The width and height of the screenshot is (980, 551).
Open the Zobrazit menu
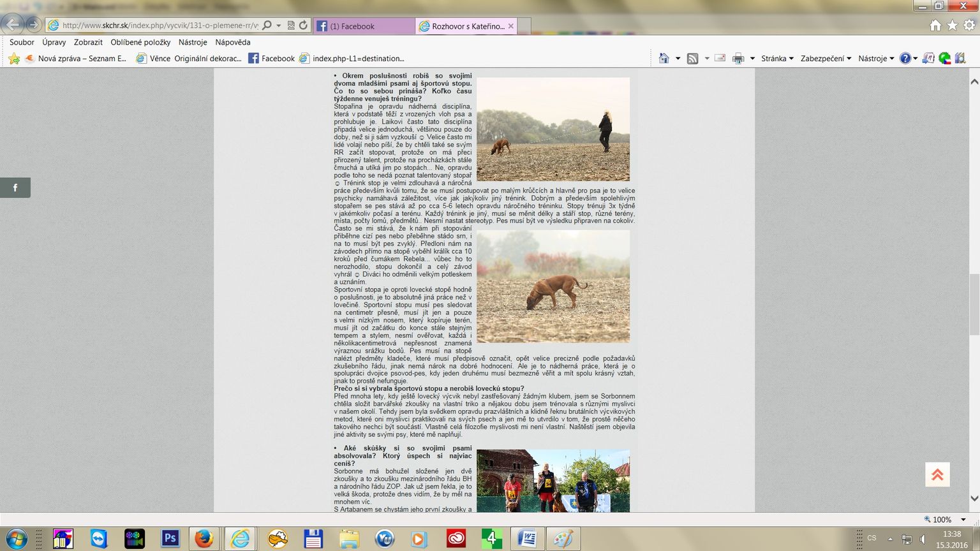tap(88, 42)
